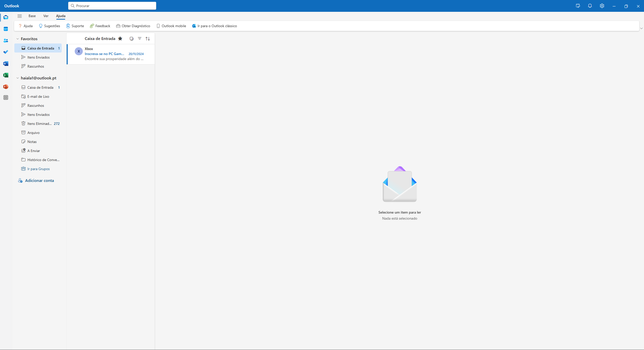The width and height of the screenshot is (644, 350).
Task: Open the More apps grid icon
Action: (6, 97)
